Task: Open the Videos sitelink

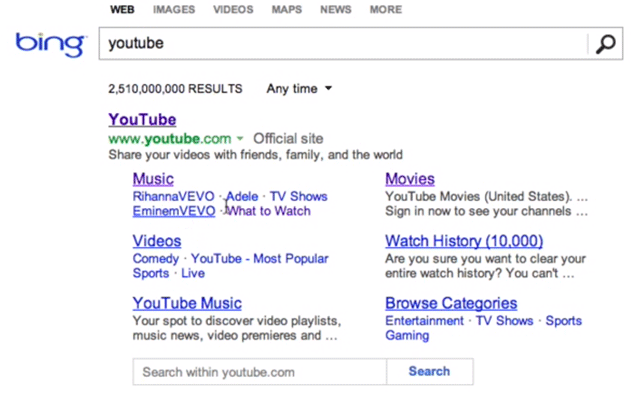Action: tap(157, 241)
